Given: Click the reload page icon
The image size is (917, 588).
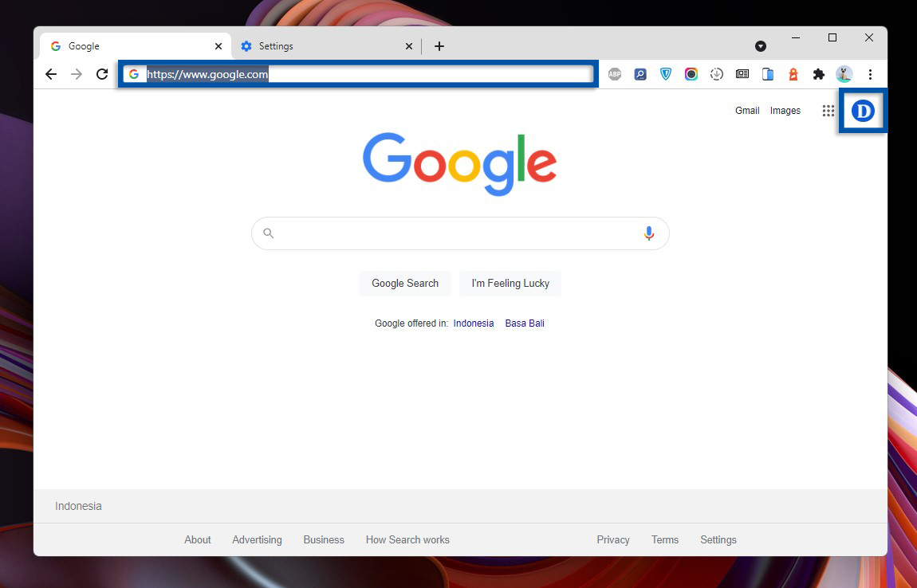Looking at the screenshot, I should [x=102, y=73].
